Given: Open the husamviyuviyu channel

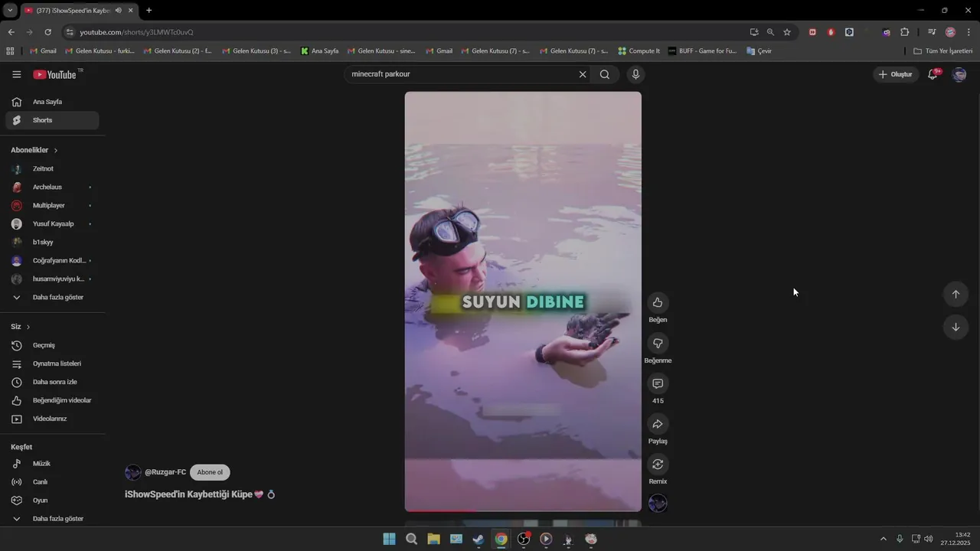Looking at the screenshot, I should tap(52, 279).
